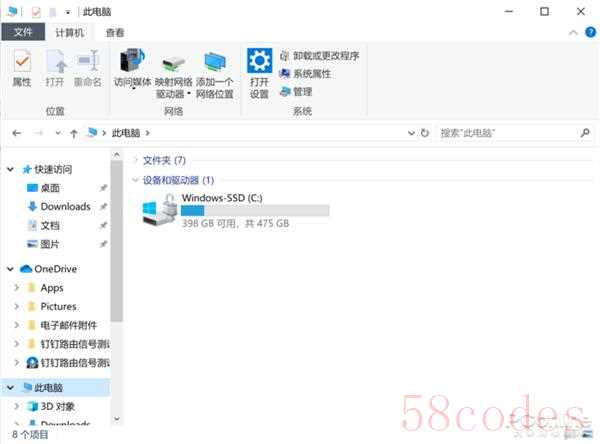Collapse the 快速访问 quick access tree
Screen dimensions: 600x444
(10, 169)
